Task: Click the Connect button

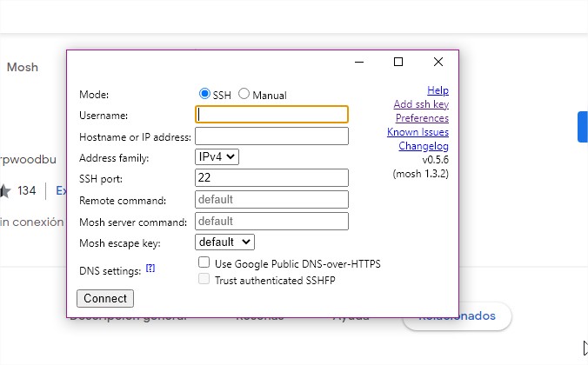Action: coord(105,298)
